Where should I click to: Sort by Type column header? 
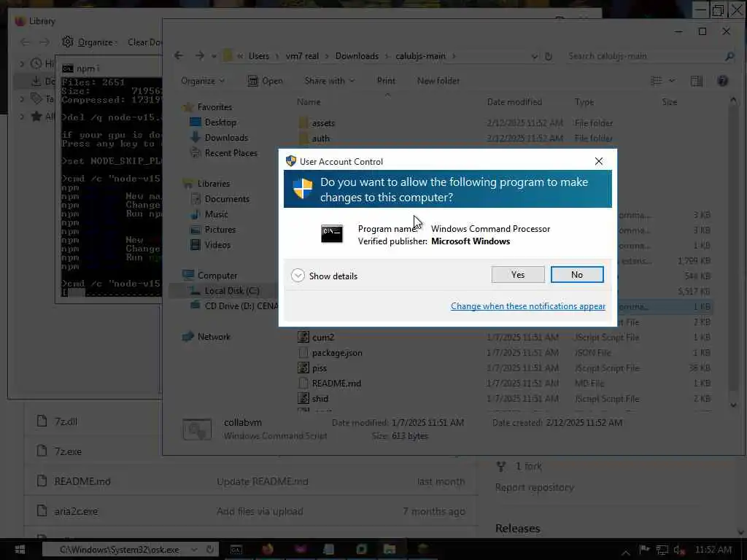[x=584, y=102]
